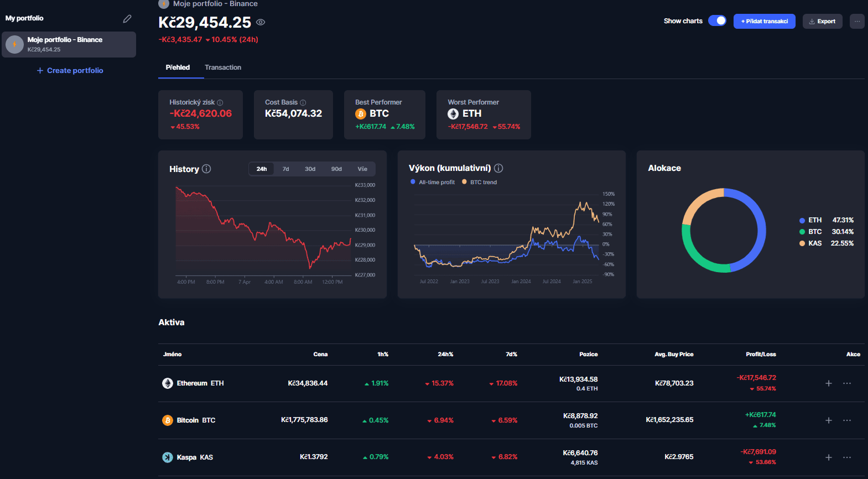The height and width of the screenshot is (479, 868).
Task: Select the 7d history range
Action: [x=285, y=169]
